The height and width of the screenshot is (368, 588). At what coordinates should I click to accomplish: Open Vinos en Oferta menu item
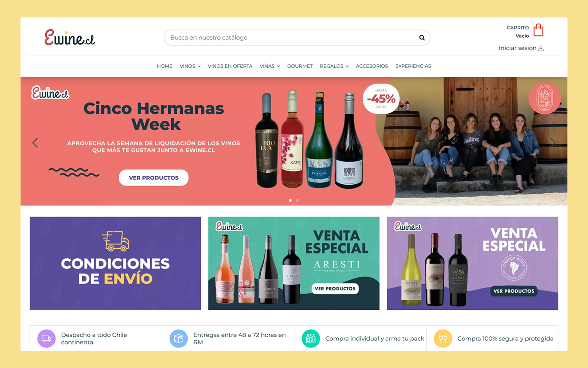[230, 66]
